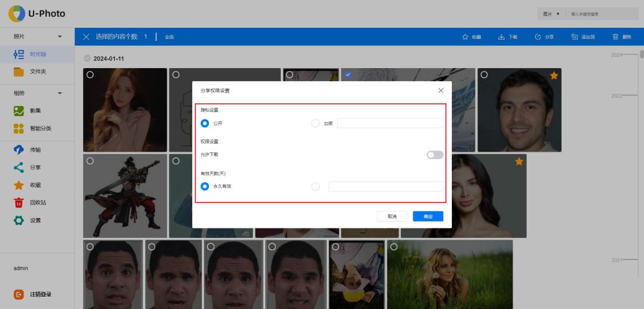
Task: Click 取消 to cancel share dialog
Action: 392,216
